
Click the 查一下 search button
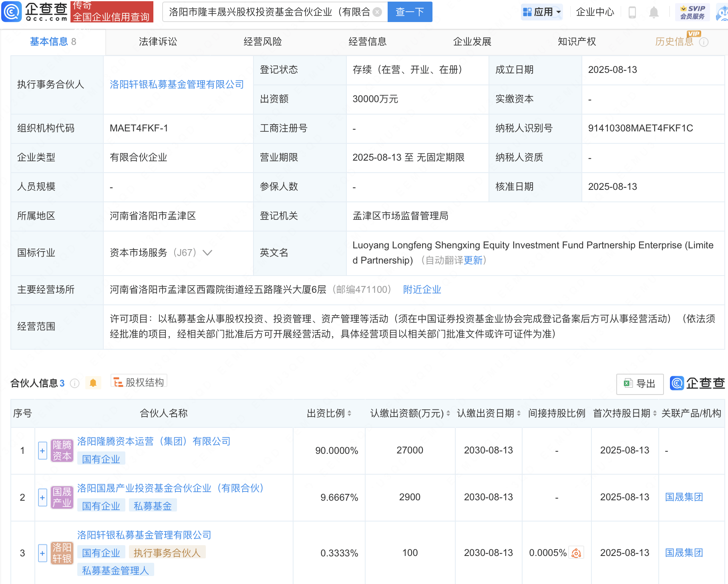[410, 12]
